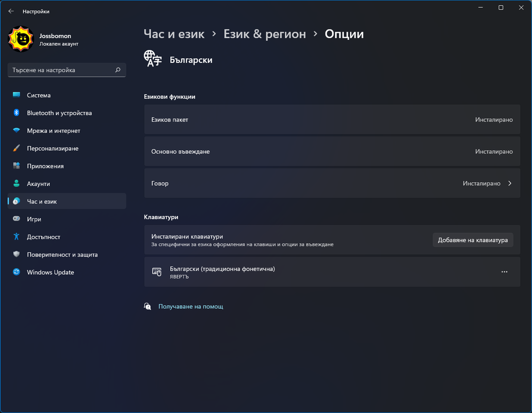The image size is (532, 413).
Task: Click the help icon beside Получаване на помощ
Action: 148,307
